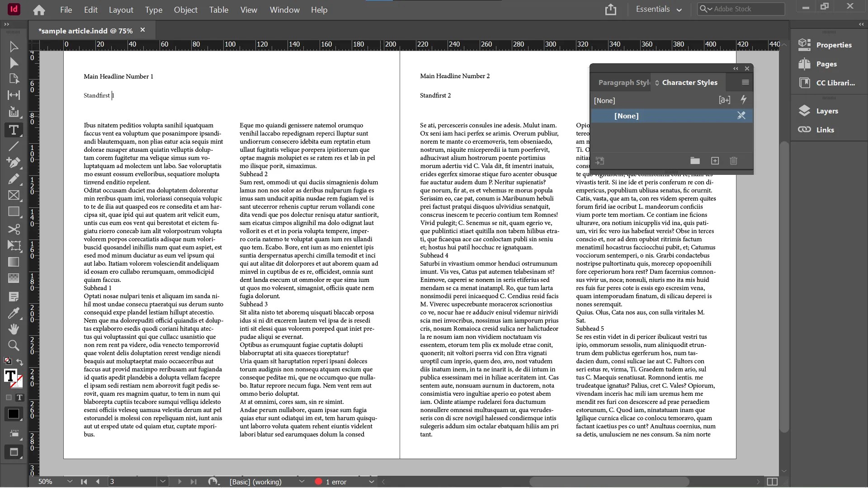Screen dimensions: 868x488
Task: Toggle split layout view icon
Action: pyautogui.click(x=772, y=482)
